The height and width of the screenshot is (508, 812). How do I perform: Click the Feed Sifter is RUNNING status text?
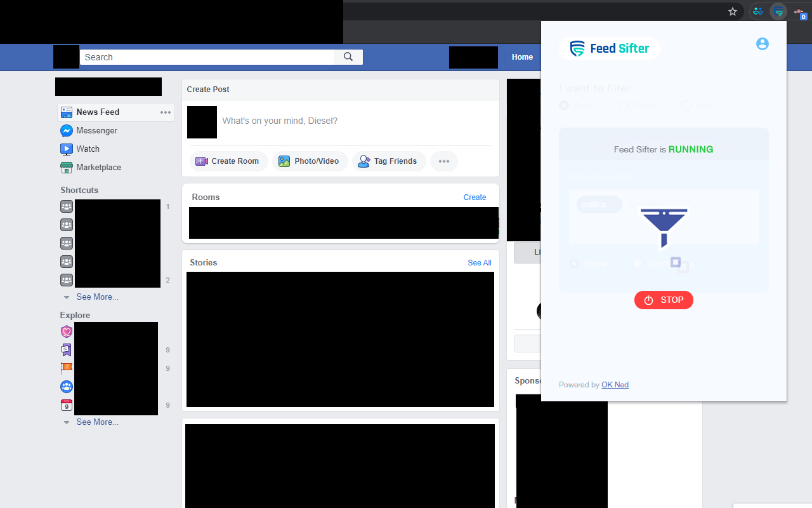coord(664,150)
